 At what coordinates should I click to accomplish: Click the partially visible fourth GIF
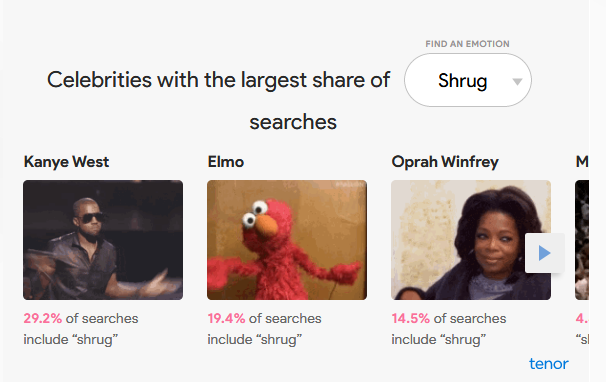coord(582,240)
